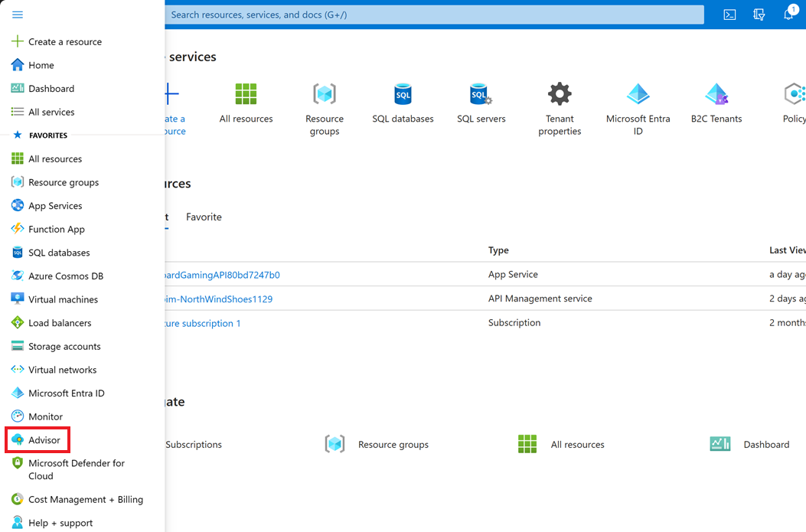Click the Virtual machines icon
The image size is (806, 532).
[18, 299]
